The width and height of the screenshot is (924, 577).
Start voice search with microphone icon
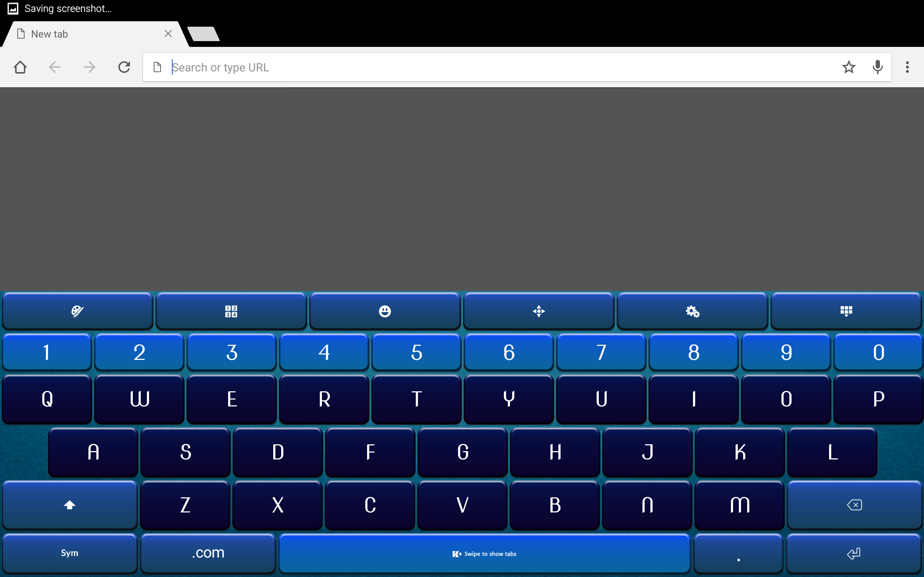(x=877, y=67)
